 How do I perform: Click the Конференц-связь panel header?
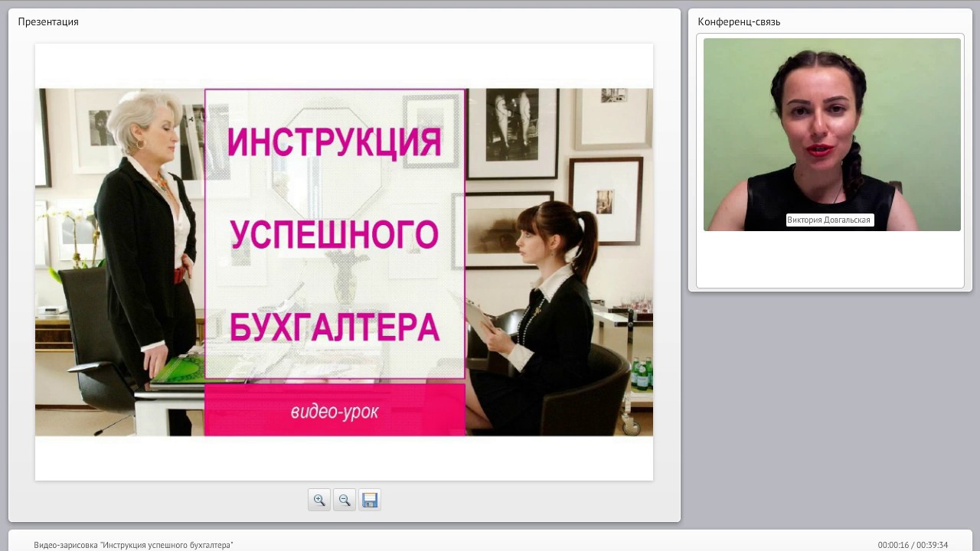(x=739, y=21)
